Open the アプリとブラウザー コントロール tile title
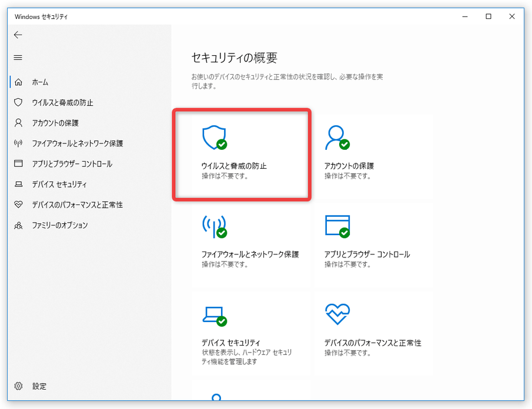This screenshot has height=409, width=532. click(367, 254)
